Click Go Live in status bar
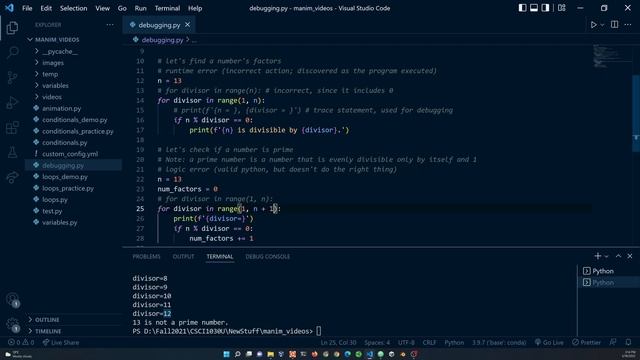This screenshot has width=640, height=360. (x=549, y=342)
